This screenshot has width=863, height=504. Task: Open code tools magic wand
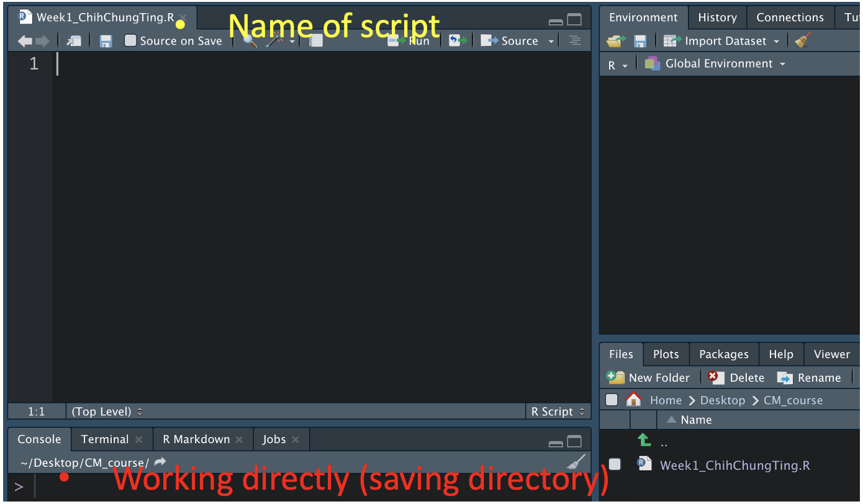(274, 41)
